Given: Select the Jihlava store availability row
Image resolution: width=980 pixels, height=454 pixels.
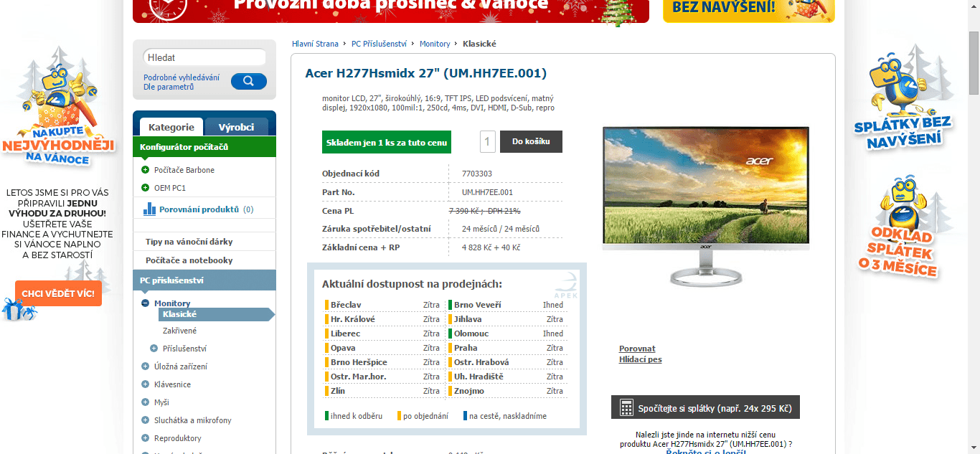Looking at the screenshot, I should [507, 319].
